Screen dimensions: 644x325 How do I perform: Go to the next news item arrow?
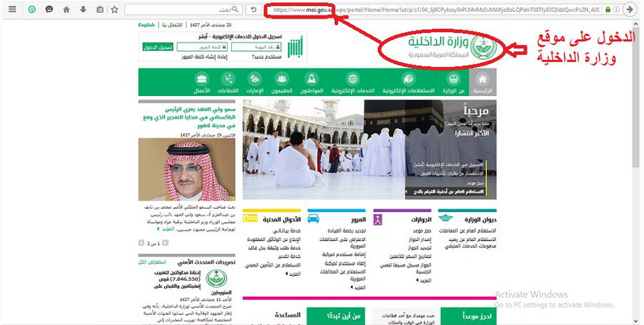click(141, 243)
